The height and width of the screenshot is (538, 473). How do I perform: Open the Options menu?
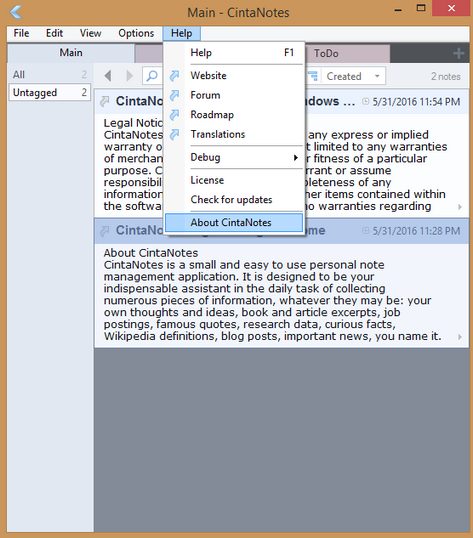click(x=136, y=33)
